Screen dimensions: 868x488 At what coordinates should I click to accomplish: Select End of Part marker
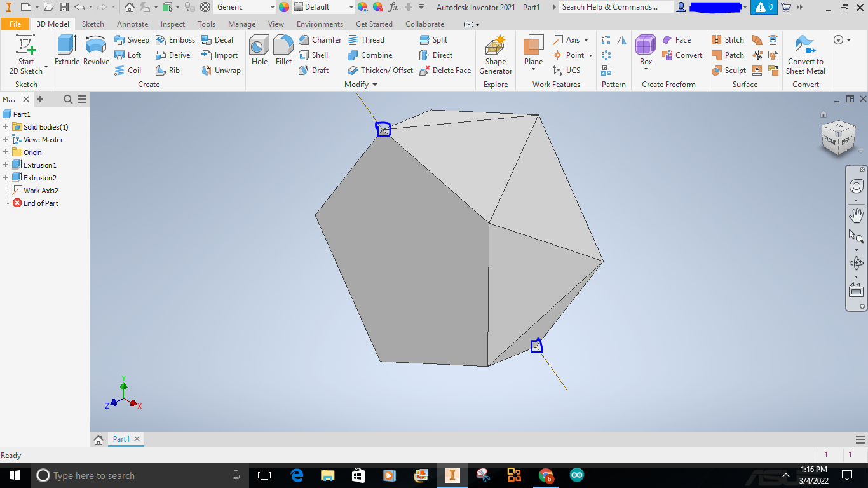click(36, 203)
